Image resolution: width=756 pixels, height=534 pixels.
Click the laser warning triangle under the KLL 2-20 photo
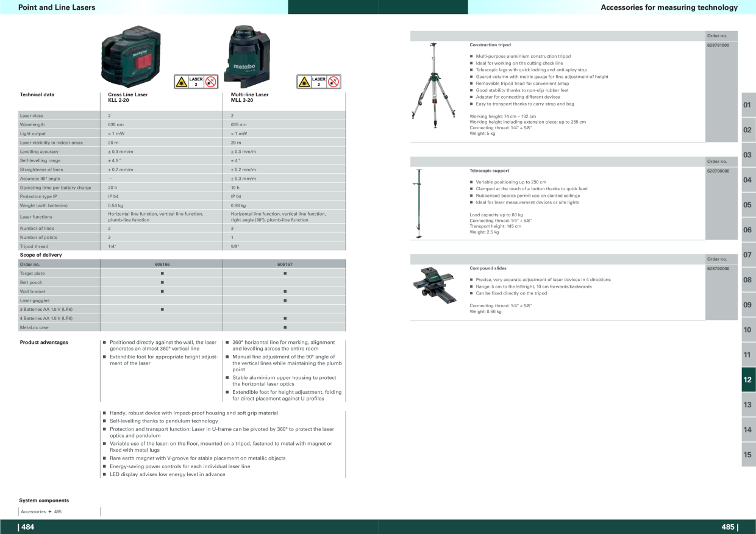point(181,82)
